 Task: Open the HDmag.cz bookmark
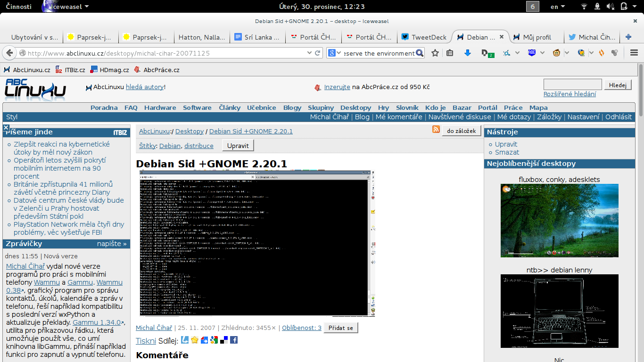pos(110,70)
